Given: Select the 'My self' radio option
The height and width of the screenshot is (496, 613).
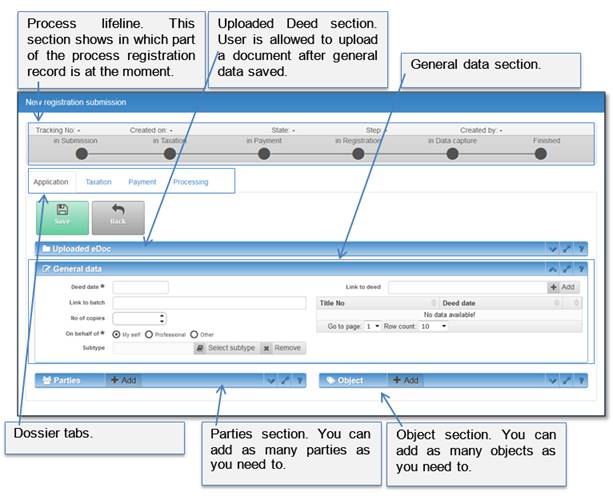Looking at the screenshot, I should coord(117,334).
